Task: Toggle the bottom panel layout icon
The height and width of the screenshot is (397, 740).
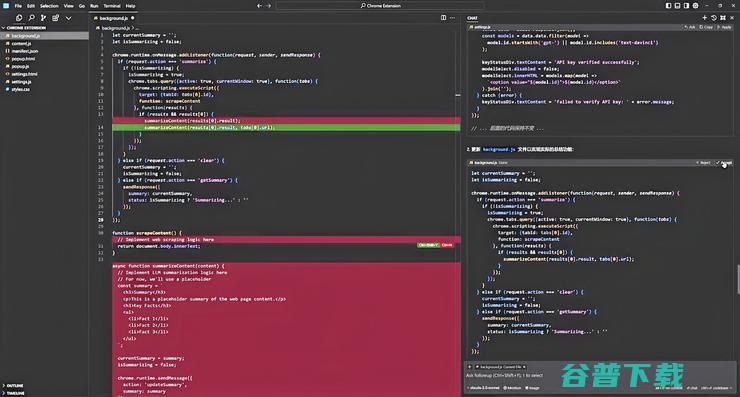Action: tap(677, 6)
